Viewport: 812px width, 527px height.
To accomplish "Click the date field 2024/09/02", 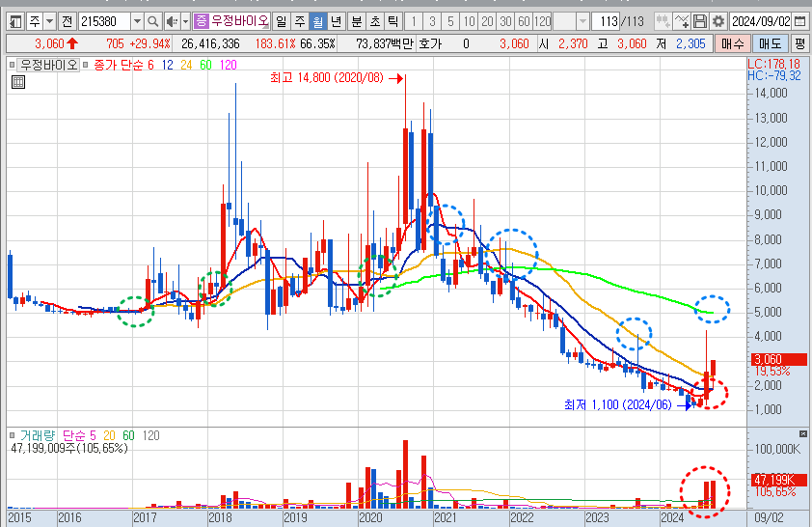I will click(x=761, y=21).
